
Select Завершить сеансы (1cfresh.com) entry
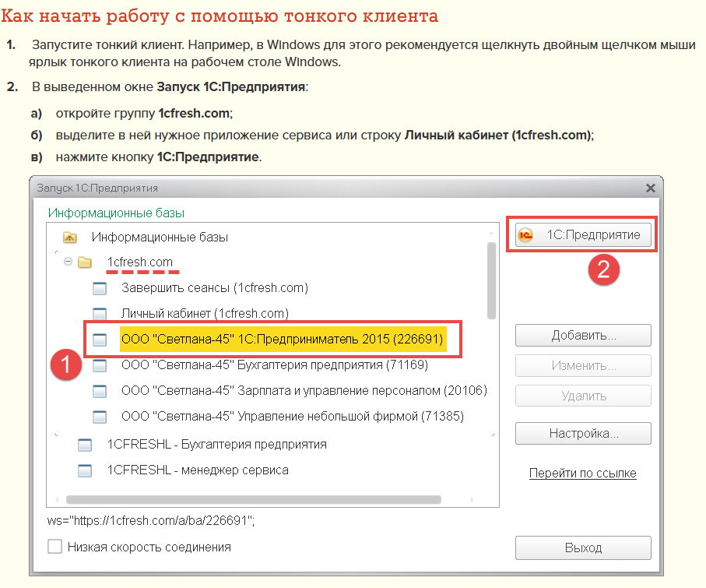(x=215, y=287)
